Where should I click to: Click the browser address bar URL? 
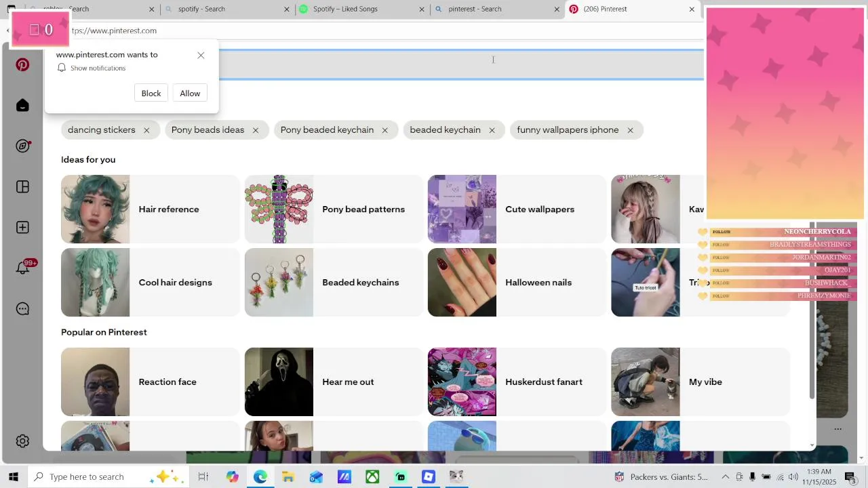point(114,30)
